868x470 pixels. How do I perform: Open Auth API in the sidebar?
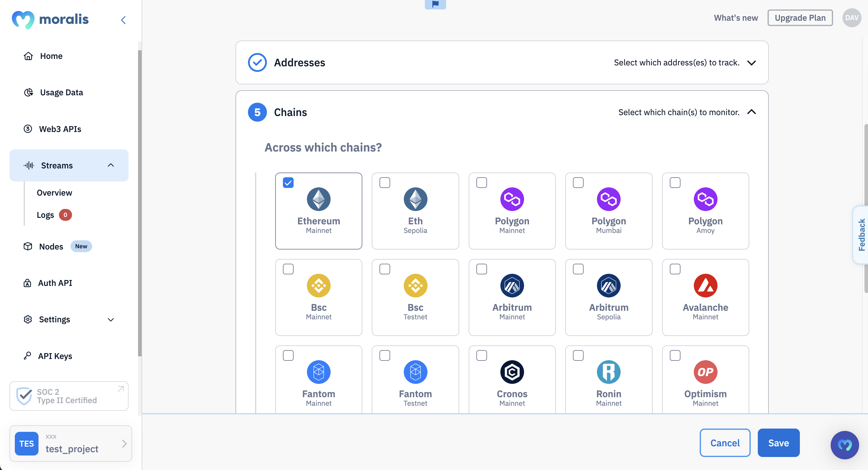[x=69, y=283]
